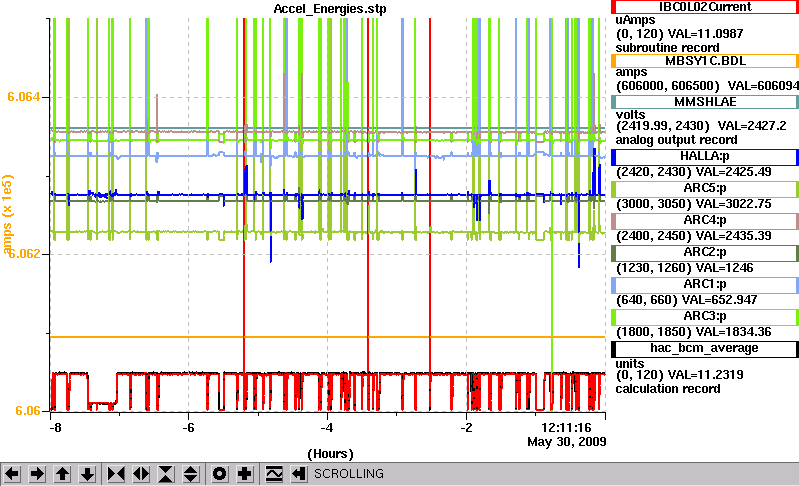
Task: Click the -4 hour x-axis label
Action: pyautogui.click(x=327, y=427)
